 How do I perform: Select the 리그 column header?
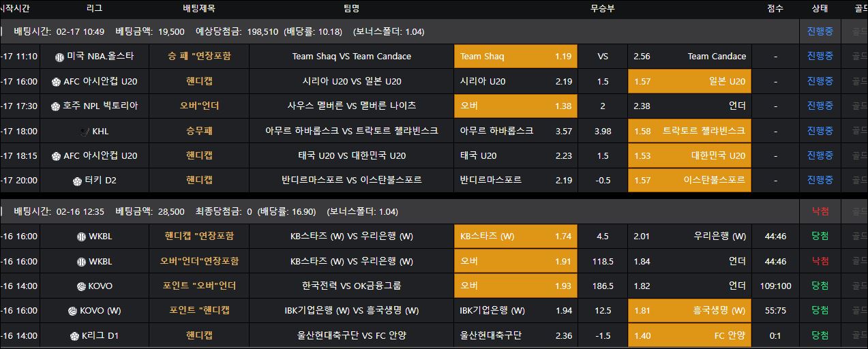tap(95, 9)
